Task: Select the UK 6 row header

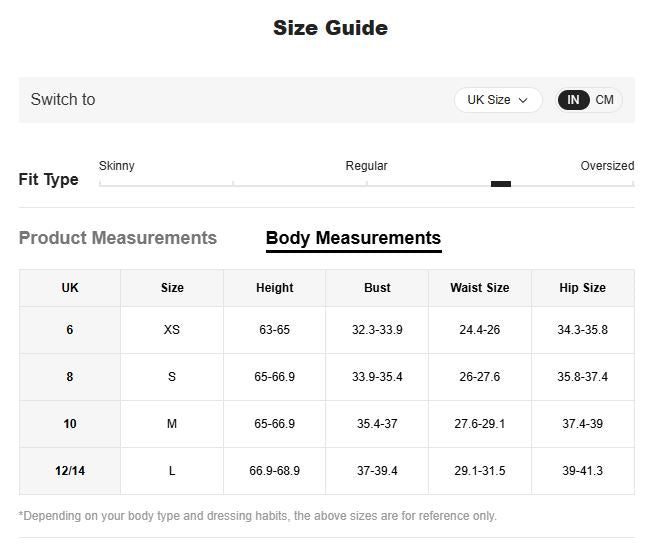Action: [x=70, y=330]
